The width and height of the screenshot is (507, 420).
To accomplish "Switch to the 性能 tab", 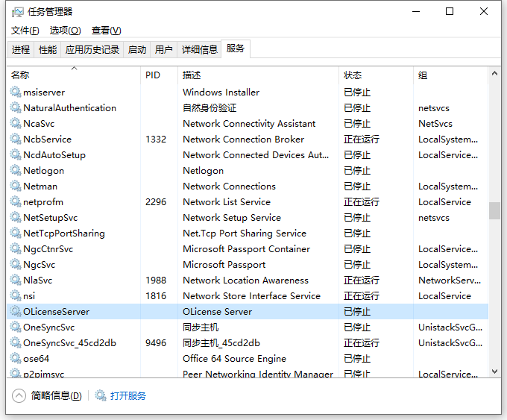I will pos(48,49).
